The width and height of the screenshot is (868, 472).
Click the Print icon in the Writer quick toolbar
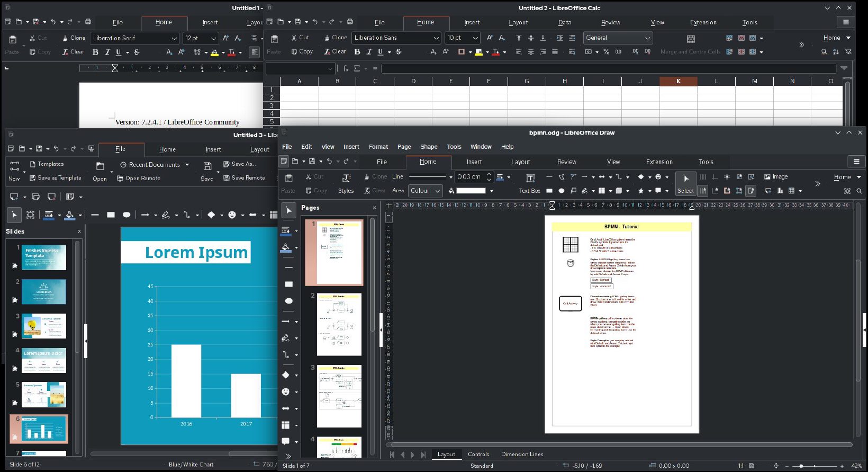tap(88, 22)
